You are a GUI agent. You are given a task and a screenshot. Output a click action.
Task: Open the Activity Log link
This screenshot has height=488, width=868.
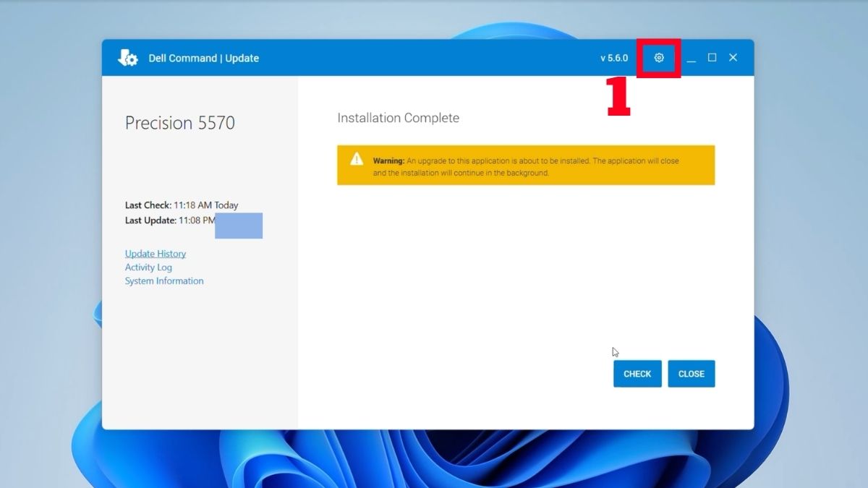click(x=148, y=267)
